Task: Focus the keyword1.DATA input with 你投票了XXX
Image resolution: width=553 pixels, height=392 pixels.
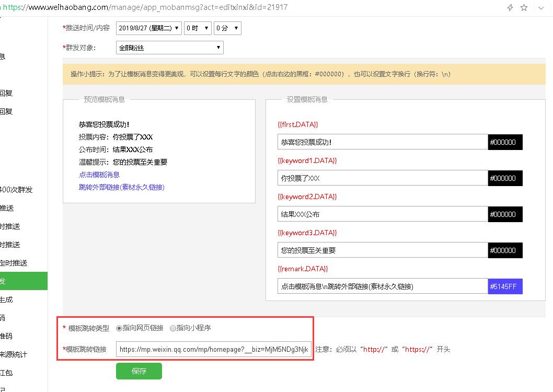Action: (383, 178)
